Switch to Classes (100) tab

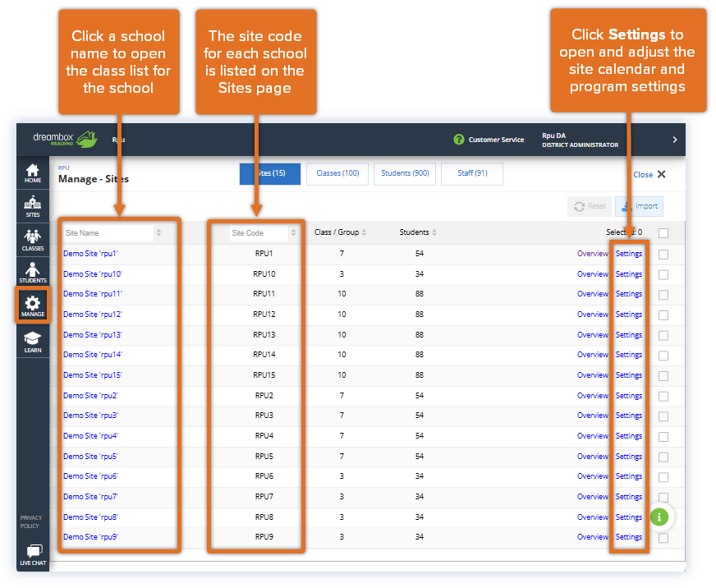(337, 173)
